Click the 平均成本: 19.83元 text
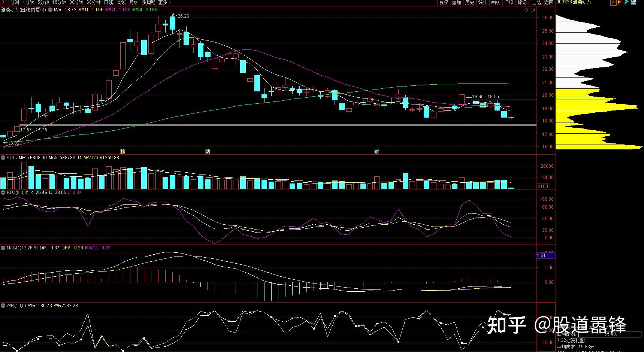The width and height of the screenshot is (644, 352). pyautogui.click(x=575, y=347)
